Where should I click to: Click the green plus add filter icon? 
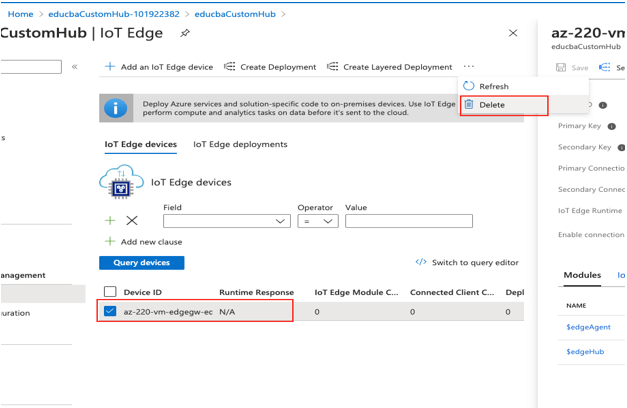110,220
